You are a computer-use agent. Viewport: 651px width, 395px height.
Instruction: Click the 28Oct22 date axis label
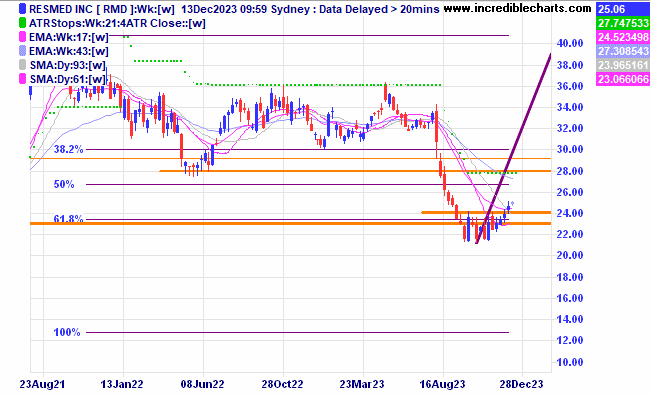tap(282, 384)
